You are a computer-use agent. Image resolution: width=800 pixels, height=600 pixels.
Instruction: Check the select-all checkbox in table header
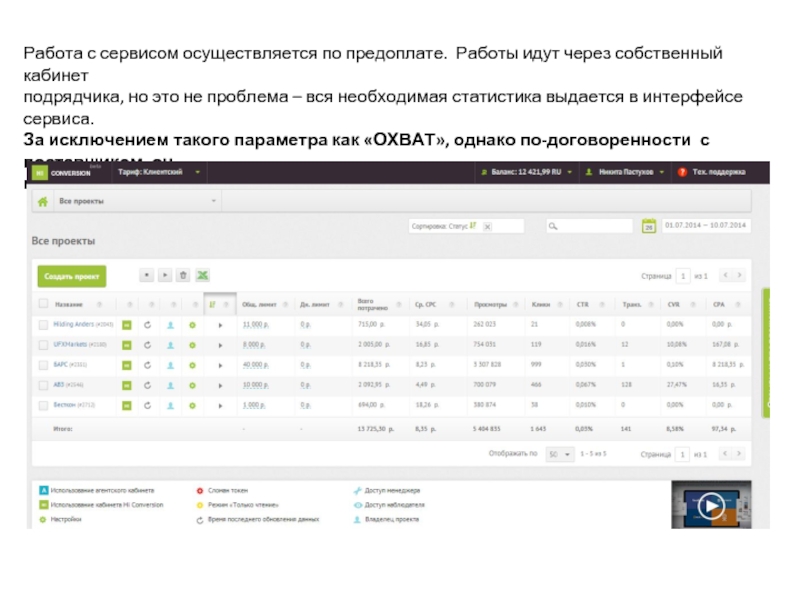43,304
